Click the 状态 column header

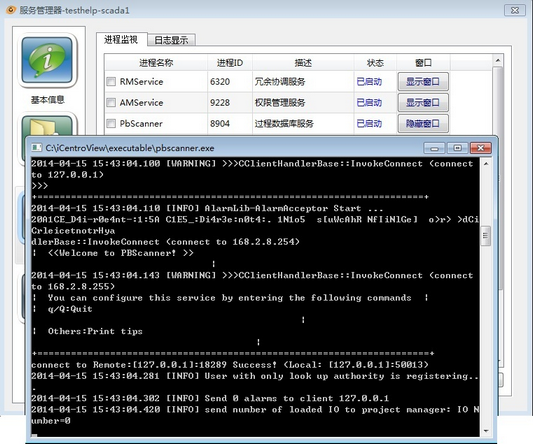[375, 63]
